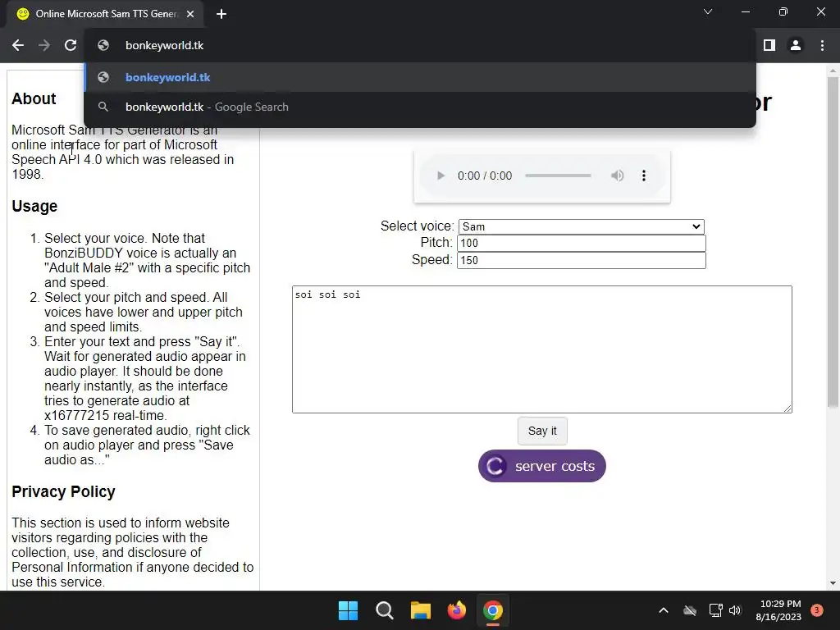Screen dimensions: 840x630
Task: Open Firefox from the taskbar
Action: [x=456, y=610]
